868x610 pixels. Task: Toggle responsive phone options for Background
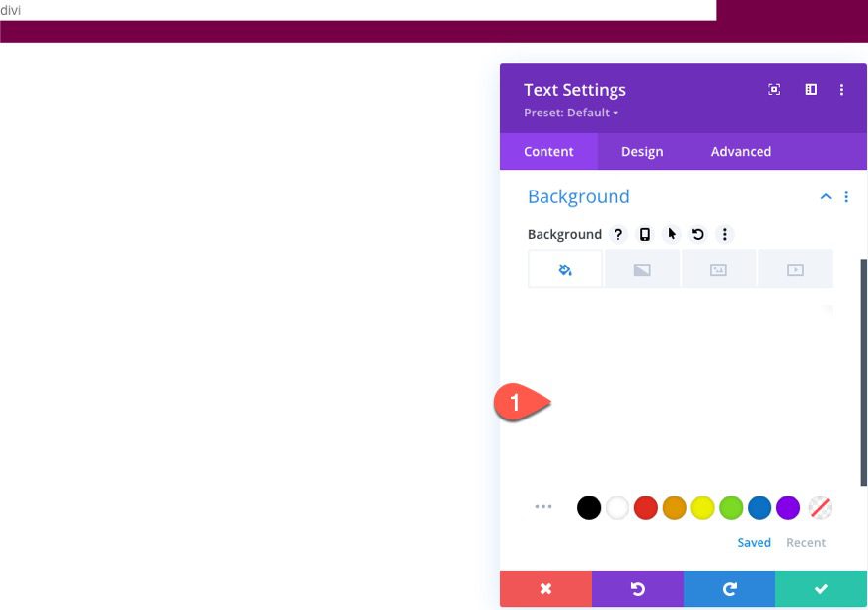pyautogui.click(x=645, y=234)
